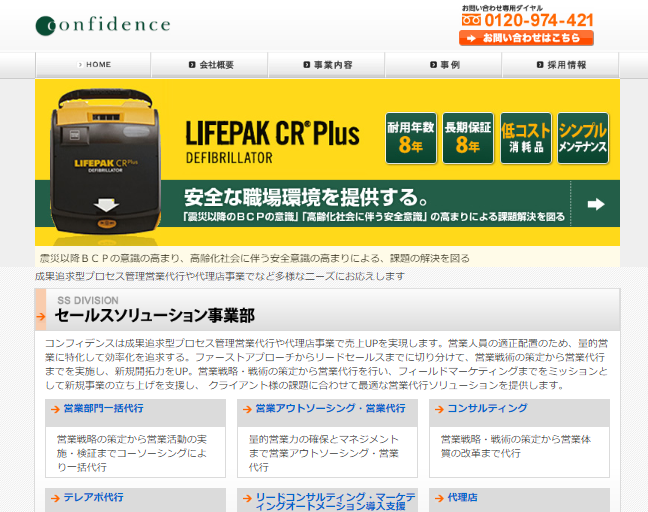This screenshot has width=648, height=512.
Task: Click the お問い合わせ専用ダイヤル label
Action: click(x=502, y=8)
